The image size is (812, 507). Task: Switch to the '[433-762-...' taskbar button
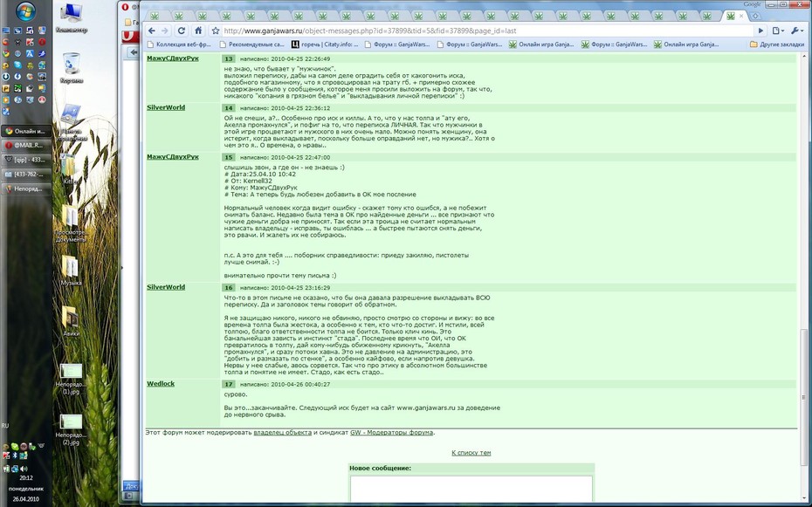(x=26, y=175)
